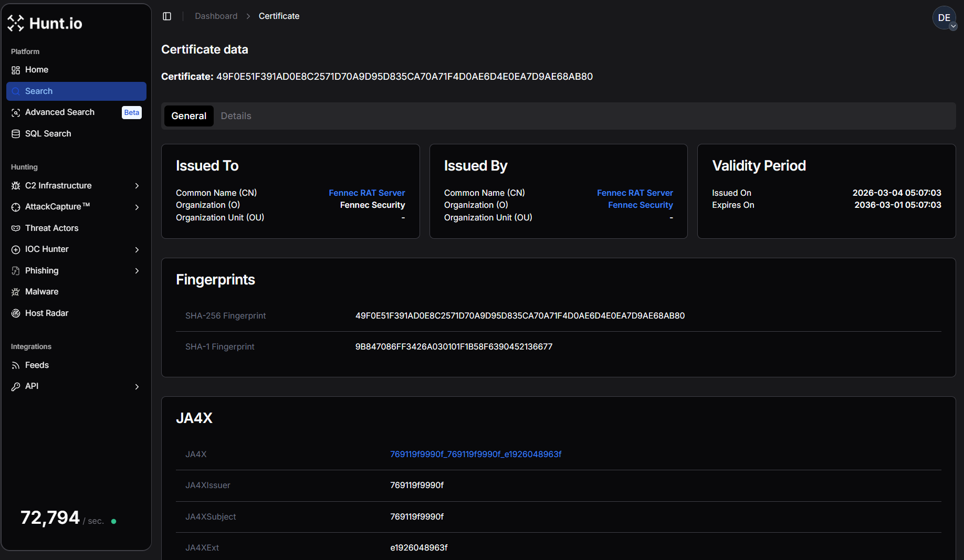964x560 pixels.
Task: Open SQL Search database icon
Action: click(x=16, y=134)
